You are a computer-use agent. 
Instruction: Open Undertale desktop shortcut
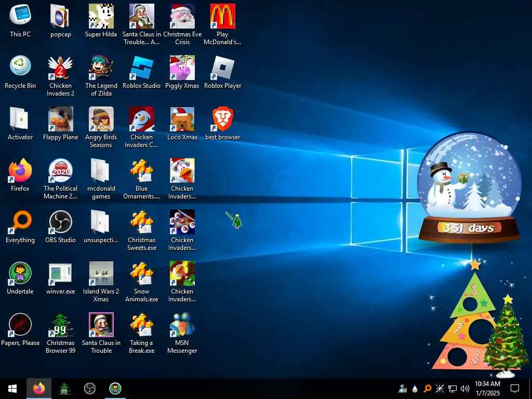point(20,277)
